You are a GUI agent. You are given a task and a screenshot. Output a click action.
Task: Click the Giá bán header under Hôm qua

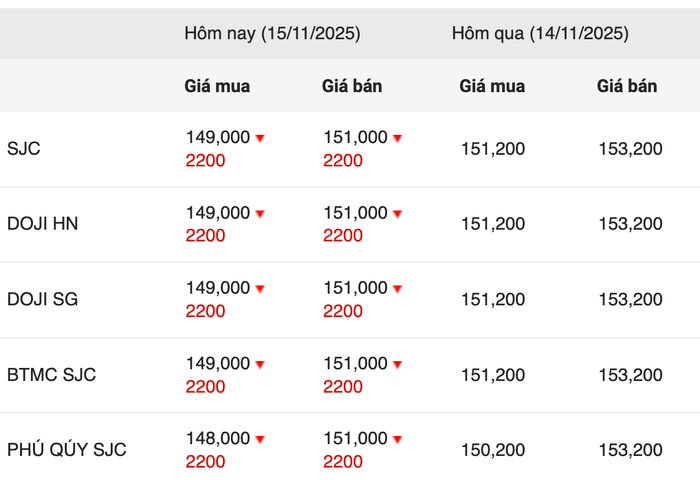pyautogui.click(x=627, y=86)
